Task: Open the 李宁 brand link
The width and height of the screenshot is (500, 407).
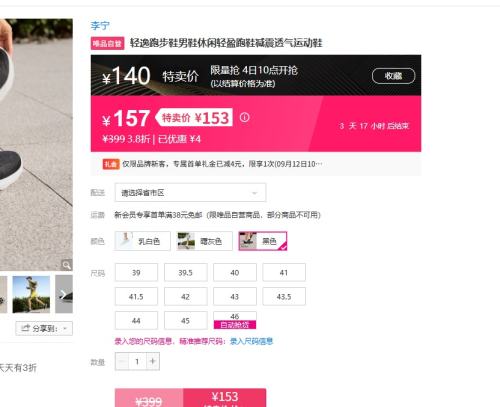Action: click(x=100, y=25)
